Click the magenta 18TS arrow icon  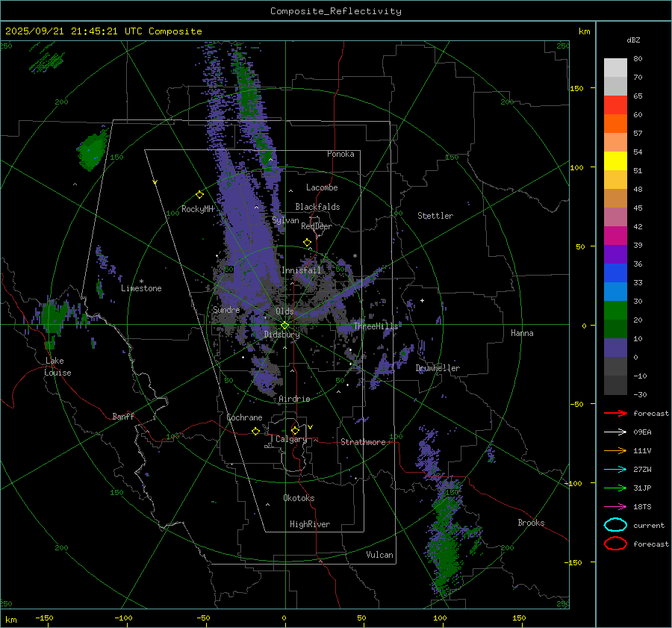615,506
